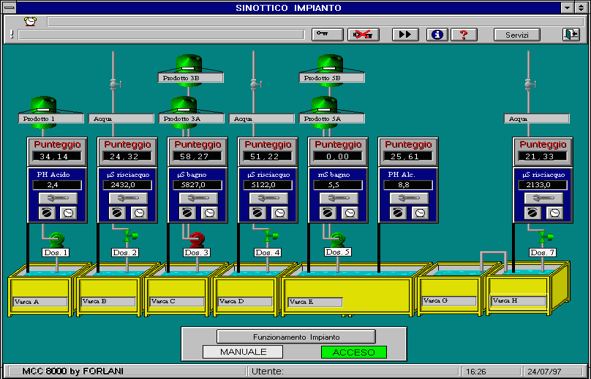
Task: Click the Prodotto 5A label
Action: tap(332, 119)
